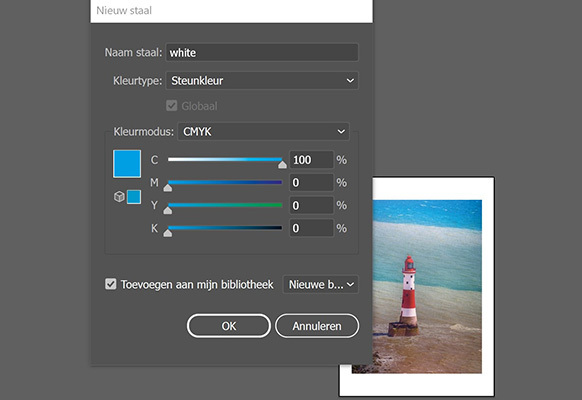Uncheck Toevoegen aan mijn bibliotheek

[111, 284]
